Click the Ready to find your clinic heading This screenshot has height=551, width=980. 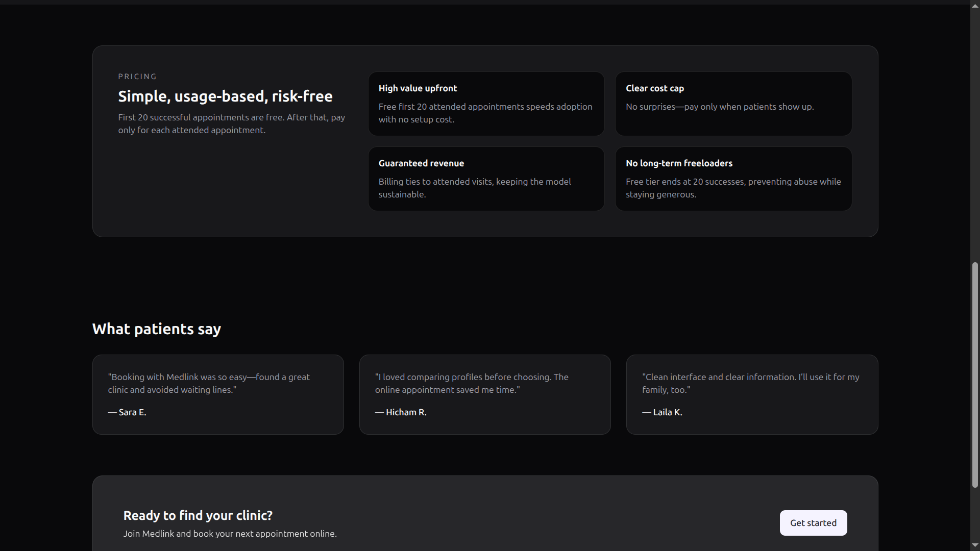click(x=198, y=515)
